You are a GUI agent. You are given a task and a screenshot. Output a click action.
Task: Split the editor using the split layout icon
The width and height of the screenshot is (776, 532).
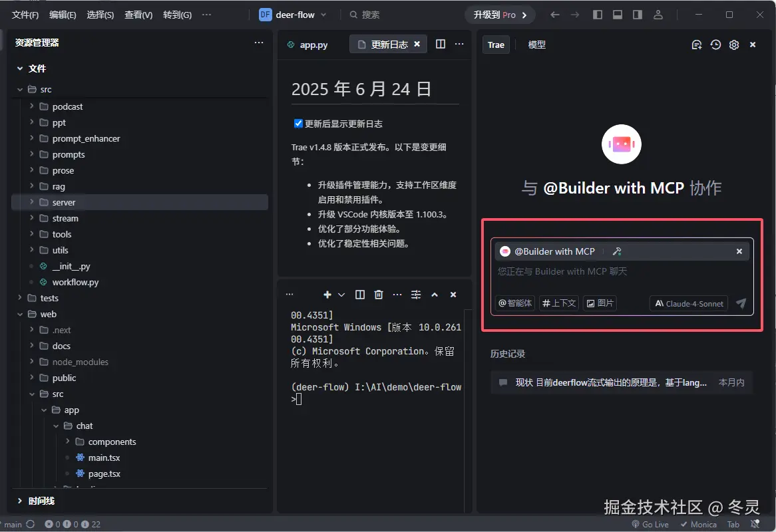coord(440,44)
